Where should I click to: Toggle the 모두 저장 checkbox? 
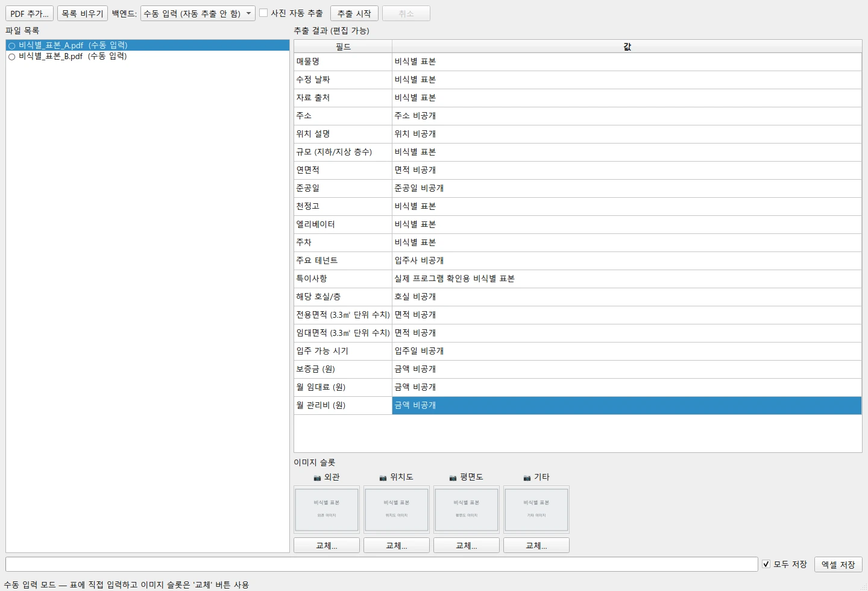click(x=766, y=564)
